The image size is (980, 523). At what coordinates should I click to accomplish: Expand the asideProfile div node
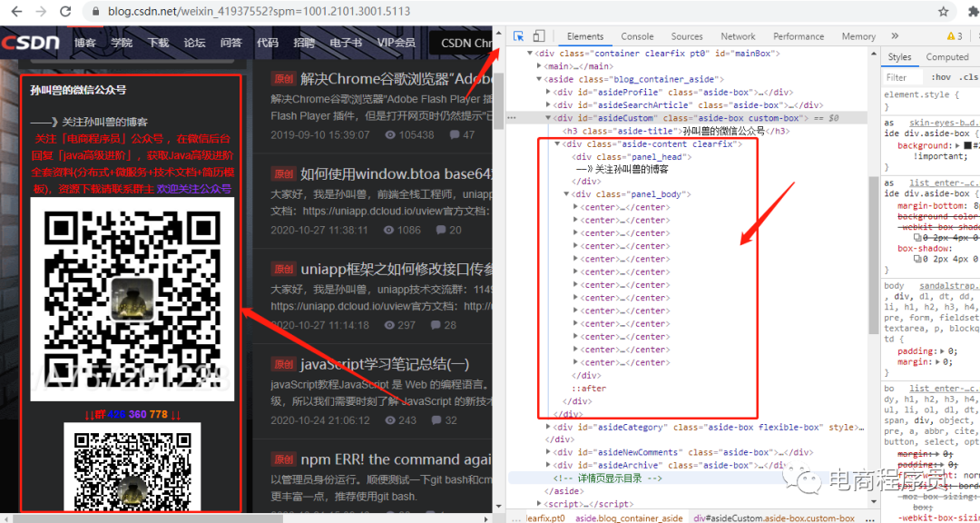click(x=549, y=92)
